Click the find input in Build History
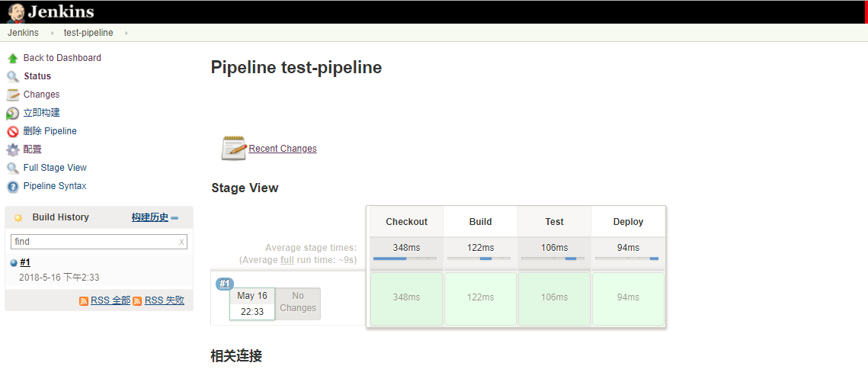Screen dimensions: 868x379 click(99, 242)
